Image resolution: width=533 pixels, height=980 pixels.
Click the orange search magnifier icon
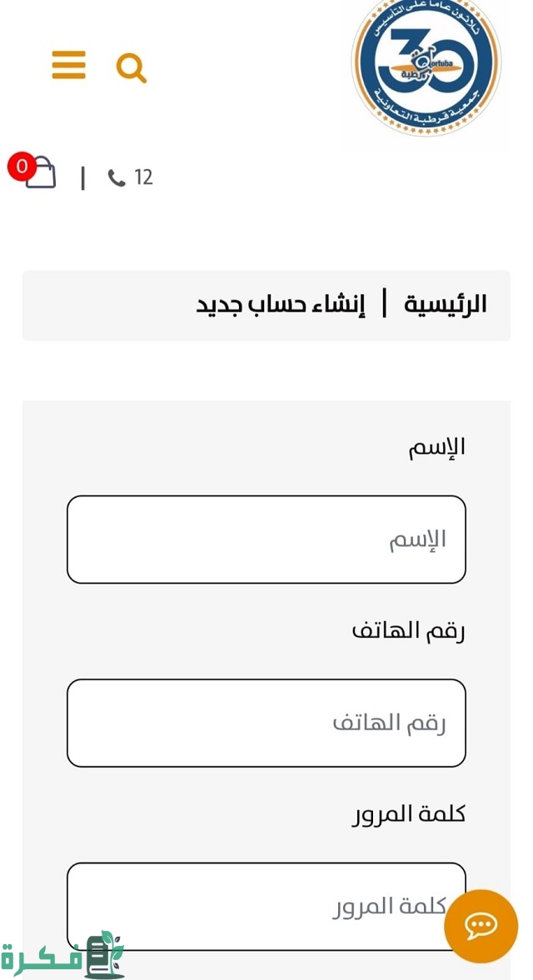131,67
